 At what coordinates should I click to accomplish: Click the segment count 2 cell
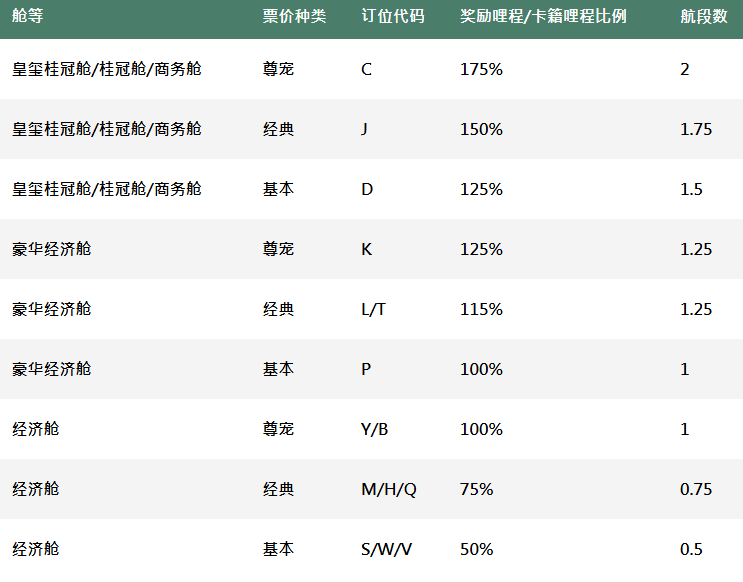684,69
